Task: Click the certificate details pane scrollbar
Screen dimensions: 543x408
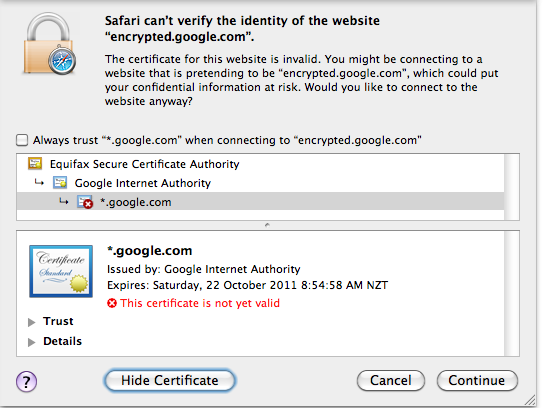Action: click(511, 293)
